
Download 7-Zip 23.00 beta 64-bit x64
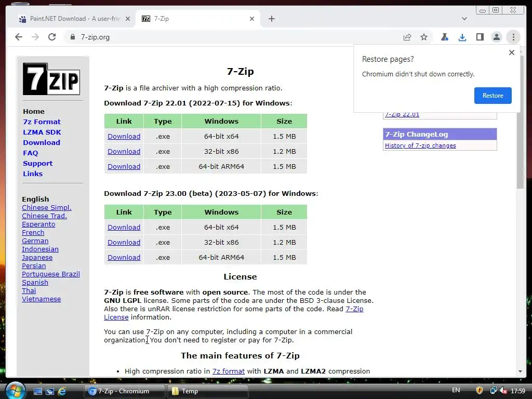pyautogui.click(x=124, y=228)
